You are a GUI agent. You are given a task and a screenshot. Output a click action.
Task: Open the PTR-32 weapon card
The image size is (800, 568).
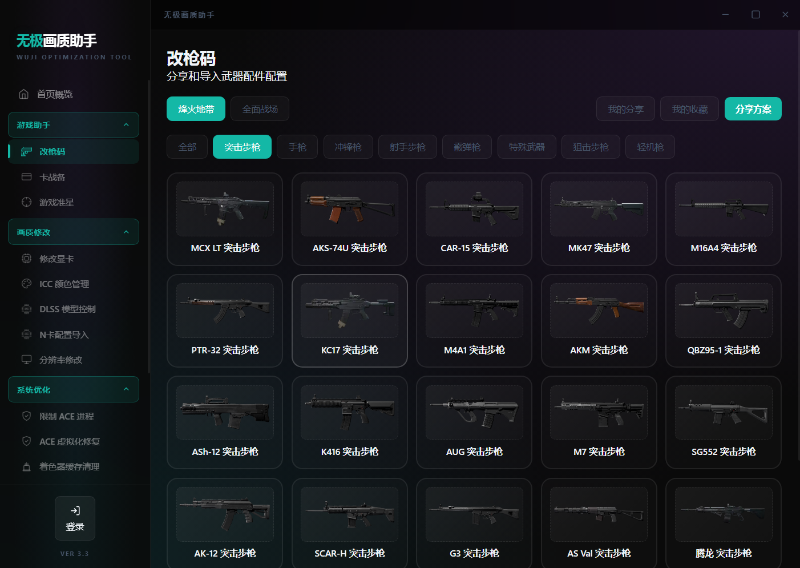coord(225,321)
